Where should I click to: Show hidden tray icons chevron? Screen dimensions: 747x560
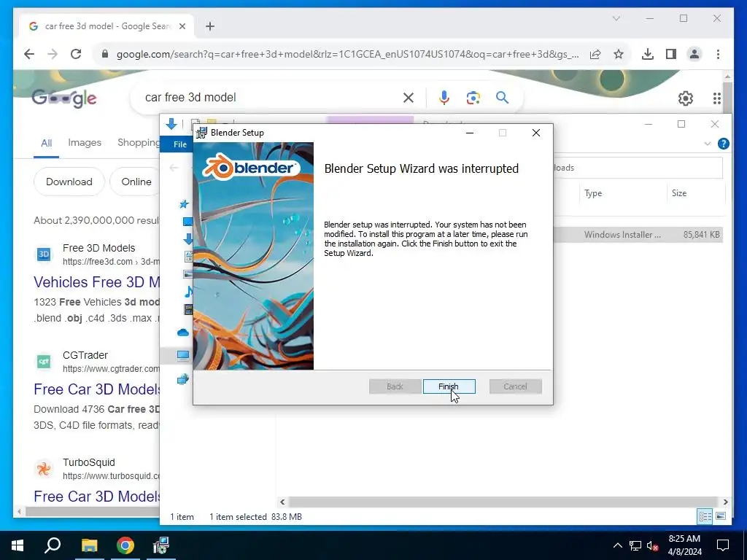tap(617, 545)
